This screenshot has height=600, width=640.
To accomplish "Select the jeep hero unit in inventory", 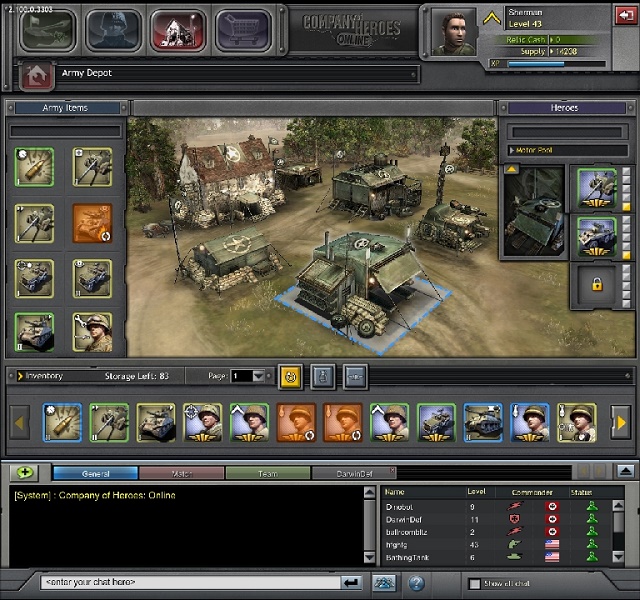I will pos(436,422).
